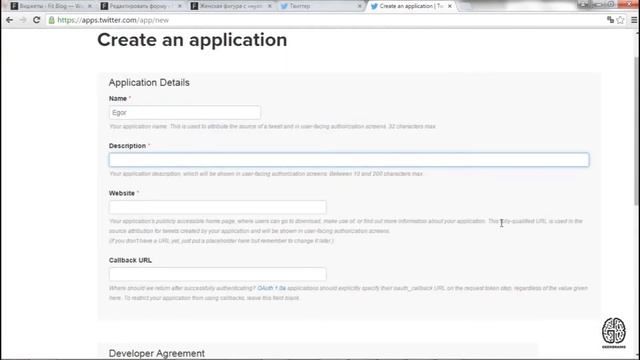Click the Developer Agreement heading

click(x=157, y=353)
